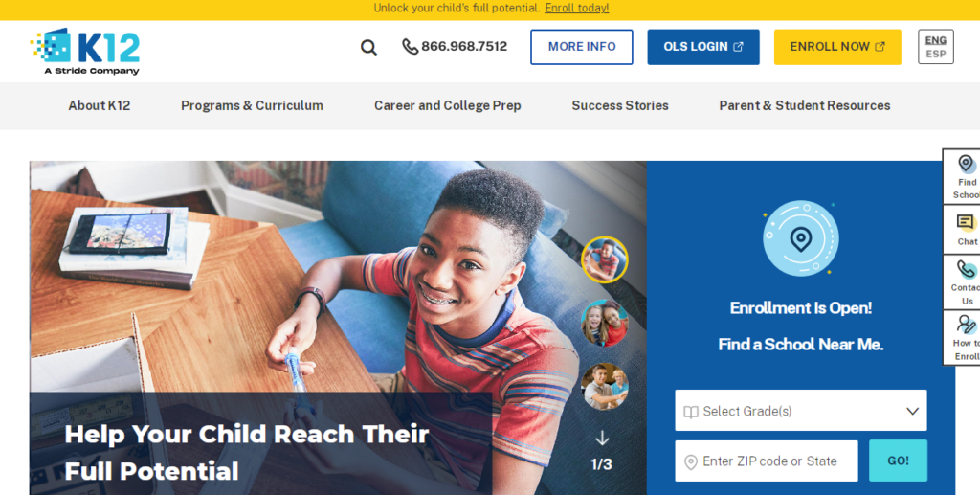Click the OLS LOGIN button
The width and height of the screenshot is (980, 495).
(703, 47)
